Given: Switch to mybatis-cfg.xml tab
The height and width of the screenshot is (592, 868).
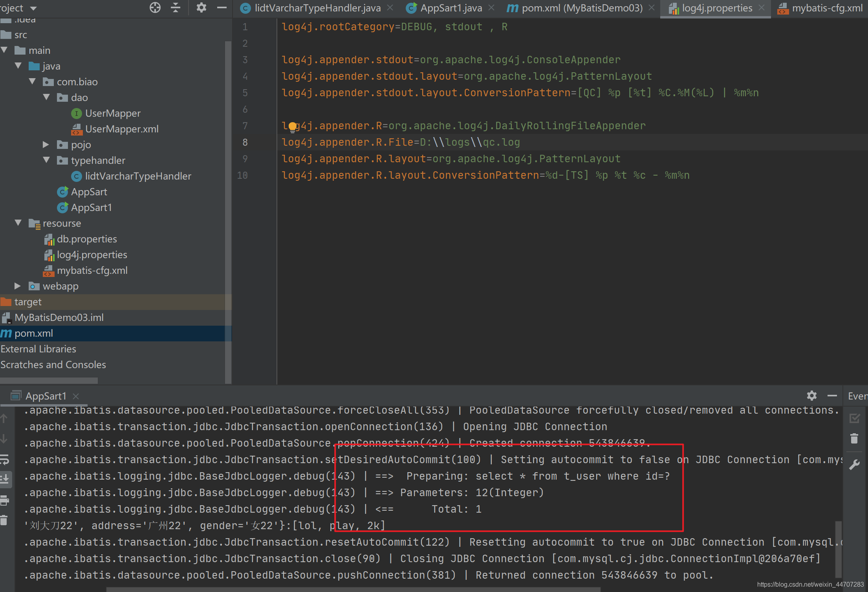Looking at the screenshot, I should point(820,8).
